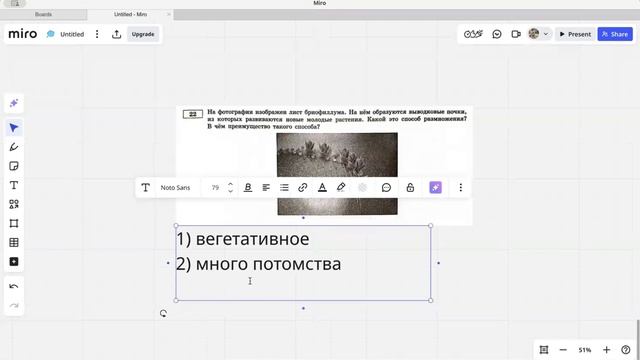Close the Untitled - Miro tab
This screenshot has height=360, width=640.
click(169, 14)
